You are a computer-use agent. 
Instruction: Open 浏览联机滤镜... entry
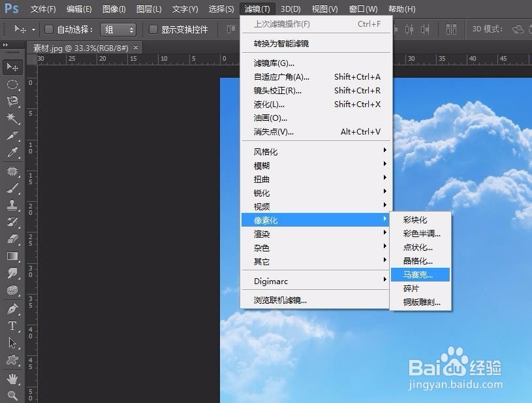316,300
